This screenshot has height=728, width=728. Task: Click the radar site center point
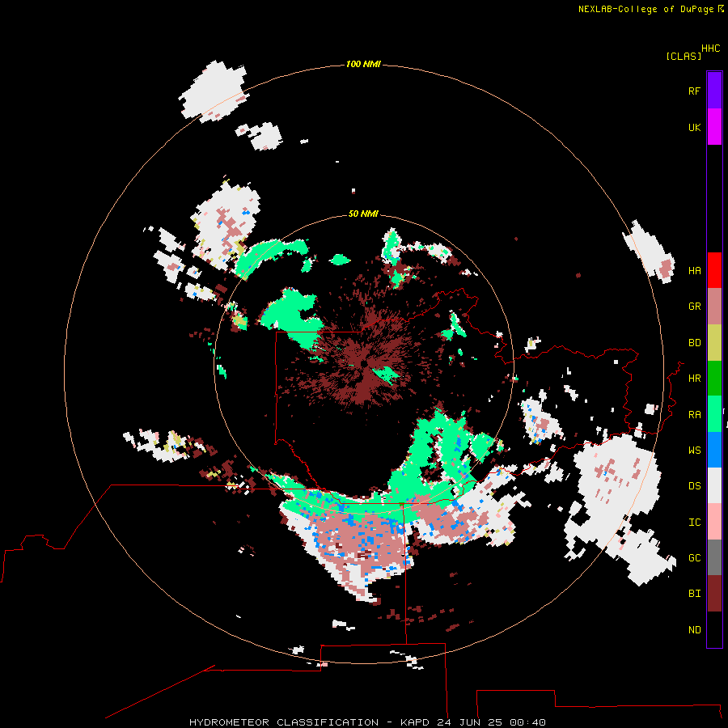[363, 363]
